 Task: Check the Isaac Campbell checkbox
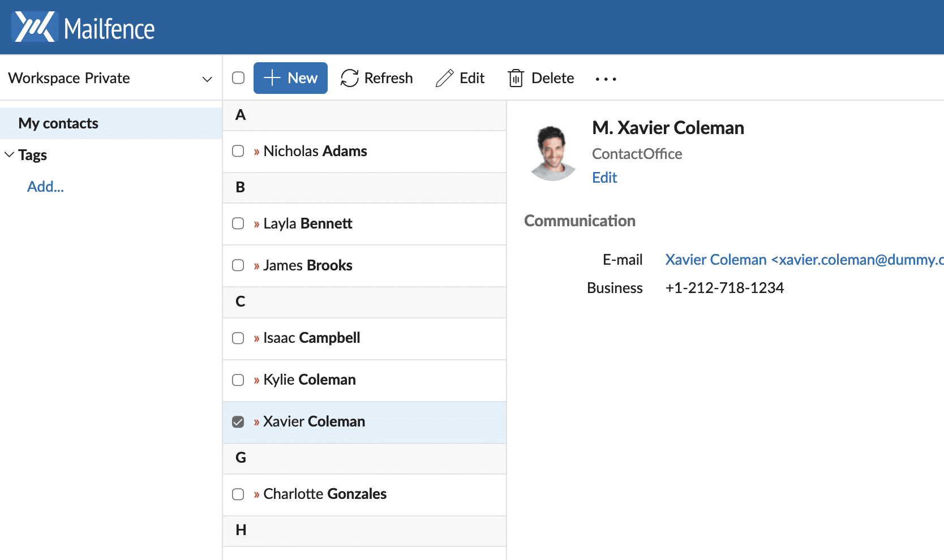point(238,338)
